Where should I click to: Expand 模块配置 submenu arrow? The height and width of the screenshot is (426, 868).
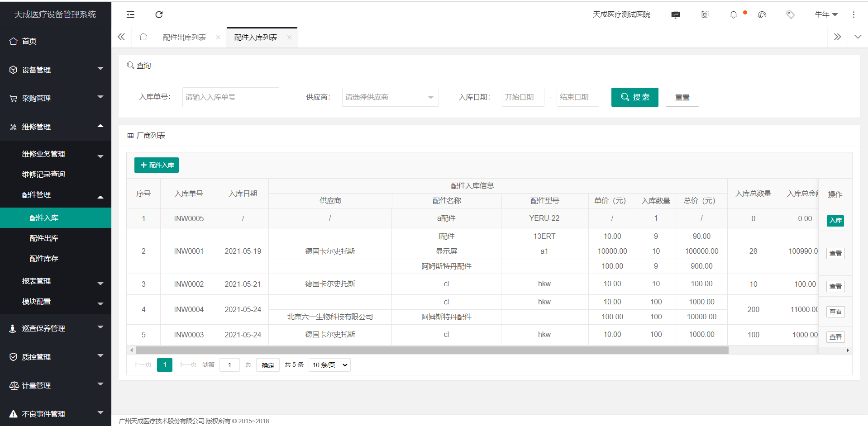100,304
